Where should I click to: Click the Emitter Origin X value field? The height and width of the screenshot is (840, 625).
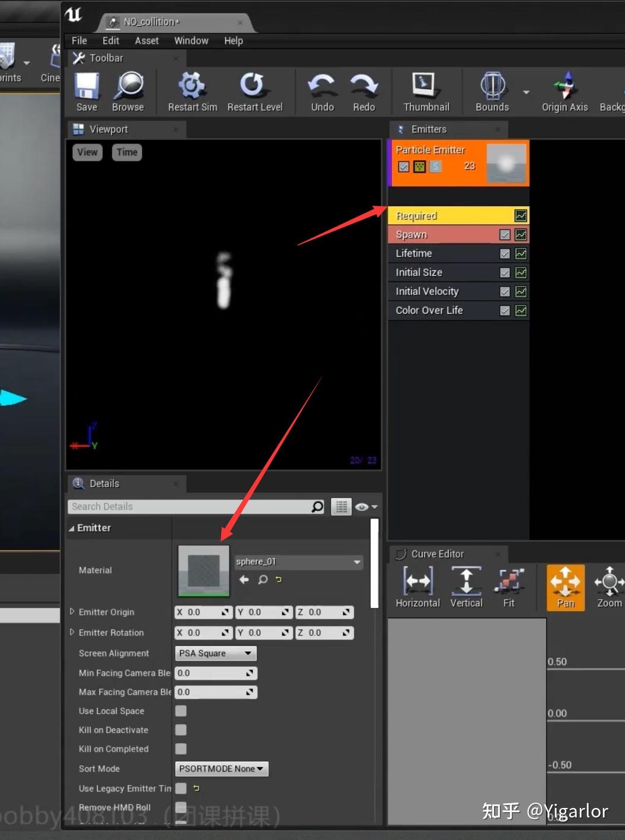[203, 612]
